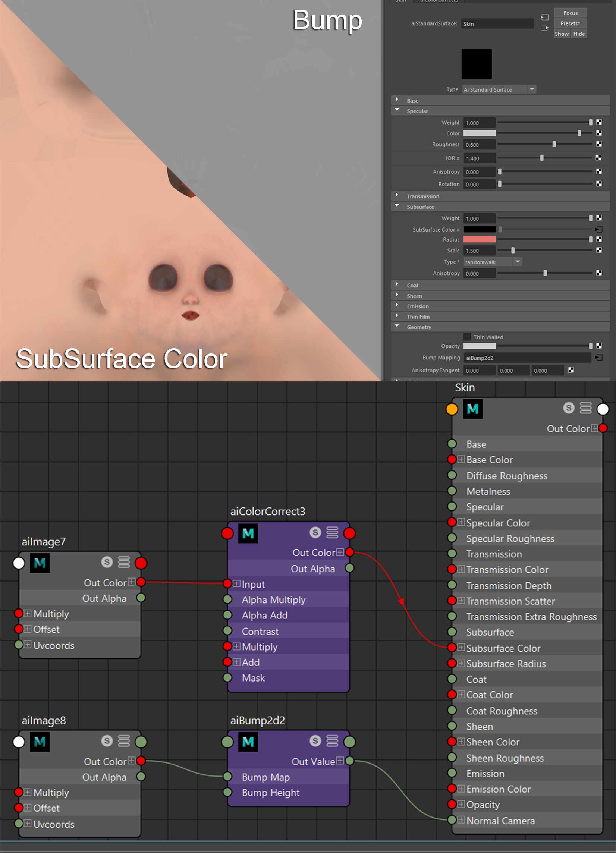Click the Bump Mapping text field showing aiBump2d2
The width and height of the screenshot is (616, 853).
pos(527,358)
